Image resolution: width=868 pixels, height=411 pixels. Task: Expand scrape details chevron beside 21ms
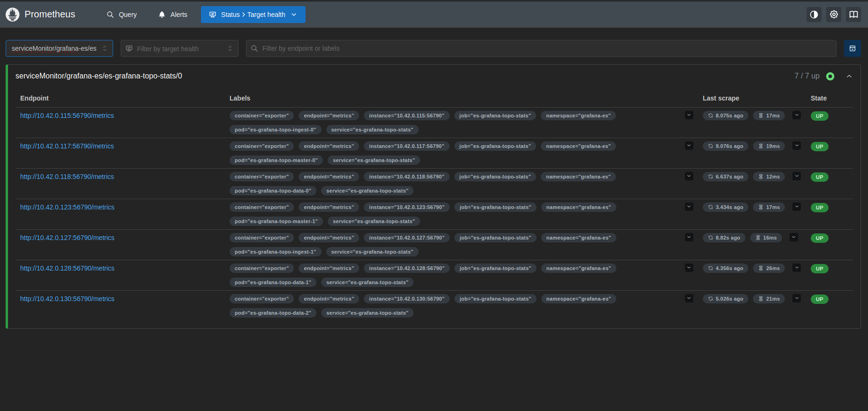point(797,298)
